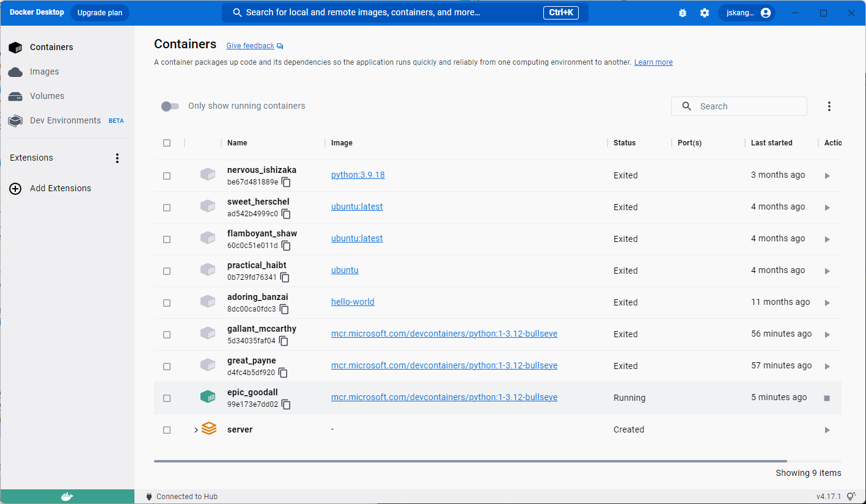Copy container ID 8dc00ca0fdc3
This screenshot has height=504, width=866.
[x=284, y=309]
